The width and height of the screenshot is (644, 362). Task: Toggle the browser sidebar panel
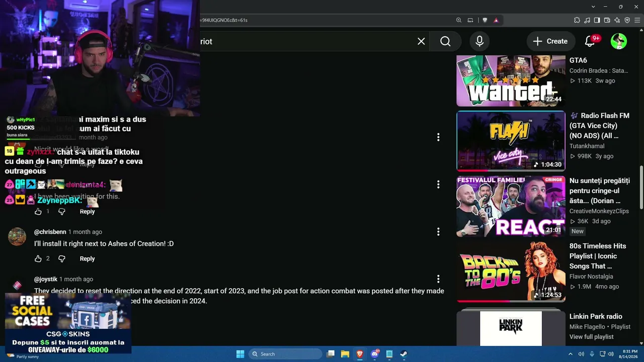coord(597,20)
